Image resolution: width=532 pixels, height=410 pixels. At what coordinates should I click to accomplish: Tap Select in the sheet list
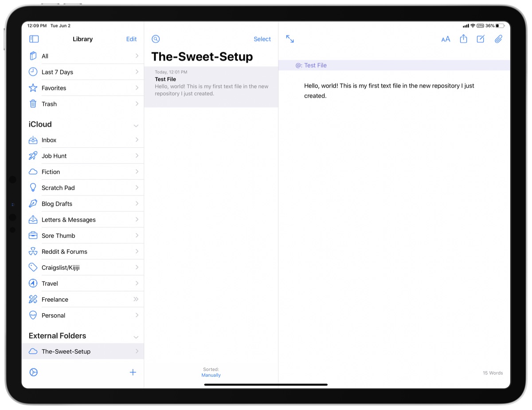(x=262, y=39)
